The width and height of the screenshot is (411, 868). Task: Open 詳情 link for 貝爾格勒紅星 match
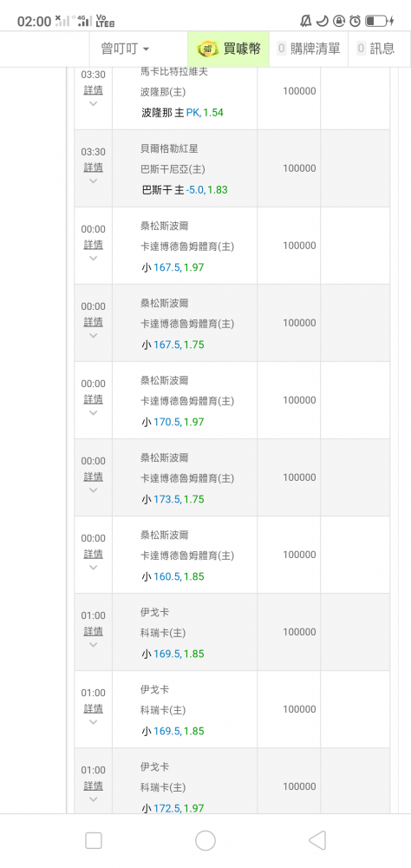click(x=93, y=168)
